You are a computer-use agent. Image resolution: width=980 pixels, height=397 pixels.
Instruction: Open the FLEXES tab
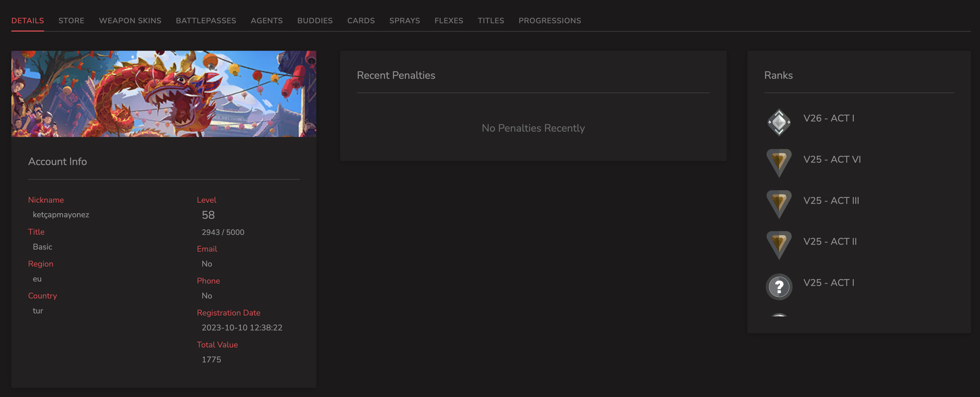pyautogui.click(x=449, y=21)
